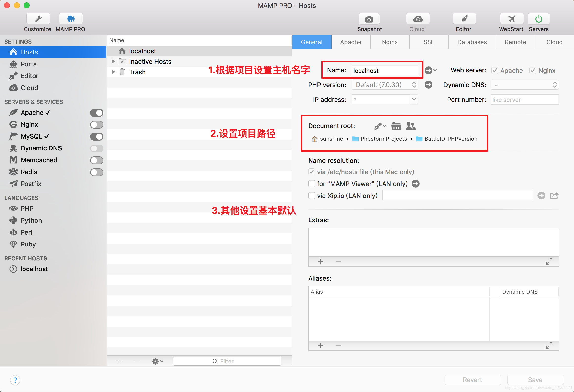574x392 pixels.
Task: Toggle the Nginx server switch
Action: coord(97,125)
